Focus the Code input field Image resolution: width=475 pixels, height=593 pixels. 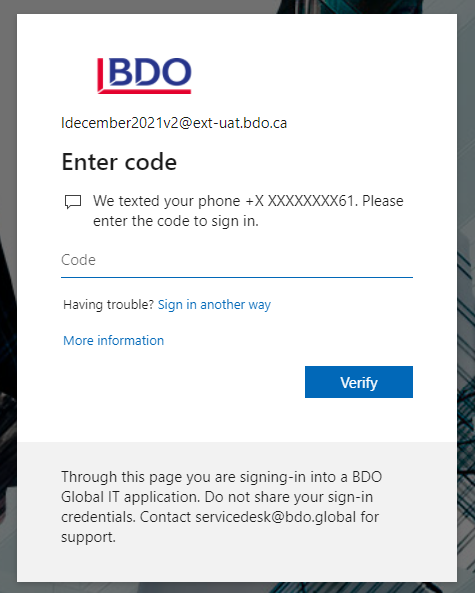[237, 260]
